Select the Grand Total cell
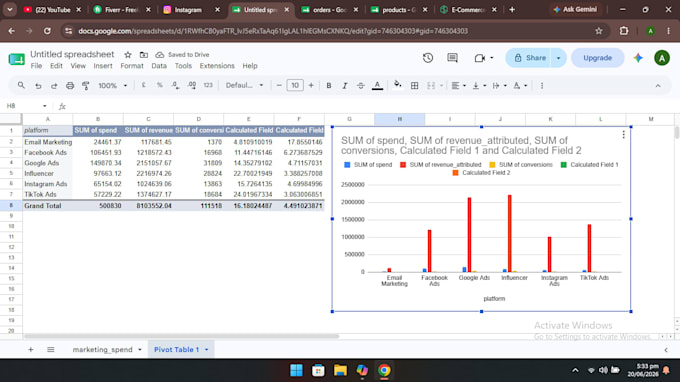The width and height of the screenshot is (680, 382). tap(48, 206)
